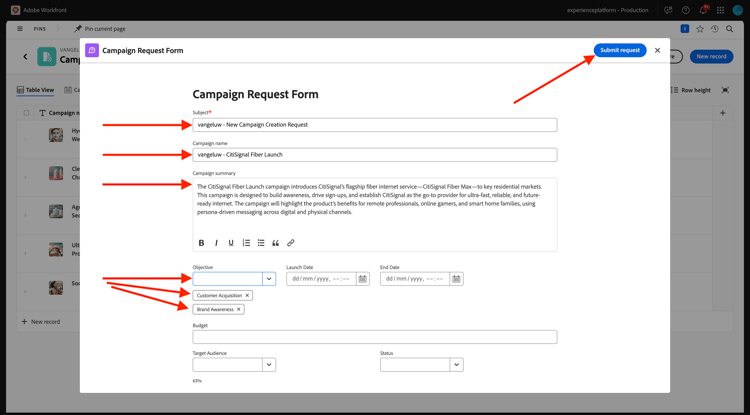Viewport: 750px width, 415px height.
Task: Click the Launch Date input field
Action: (321, 279)
